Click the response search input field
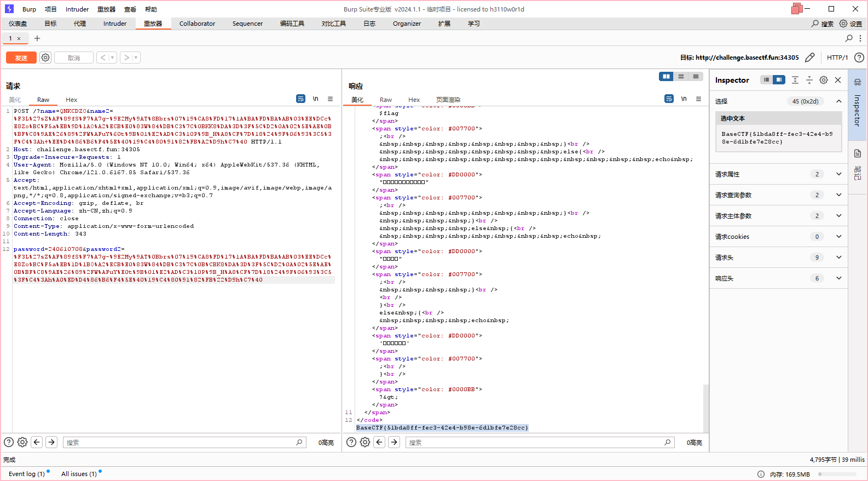868x481 pixels. 535,442
